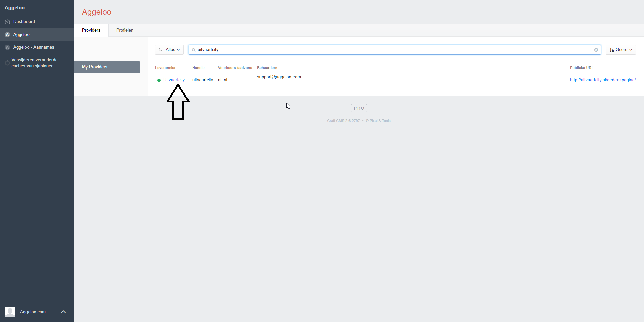Click the Aggeloo page title

point(97,12)
